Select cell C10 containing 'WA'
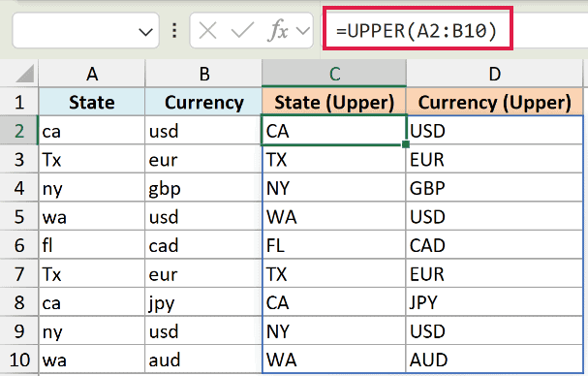 click(334, 360)
